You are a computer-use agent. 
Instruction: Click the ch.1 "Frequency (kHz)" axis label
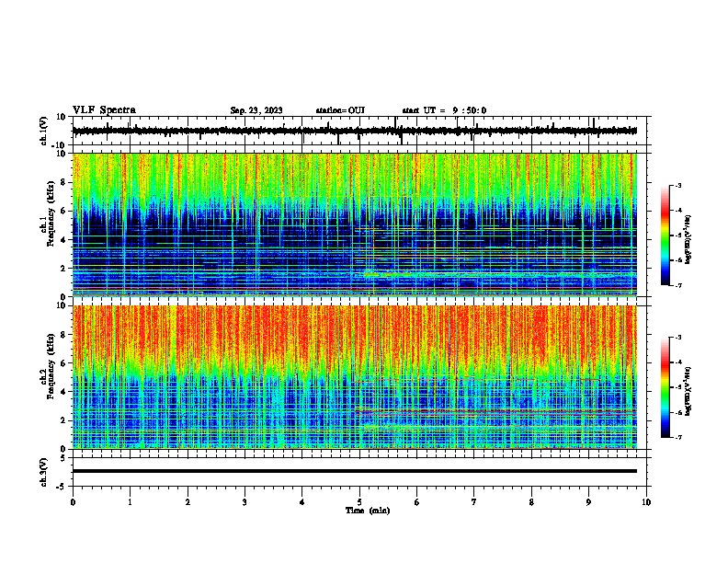point(51,214)
